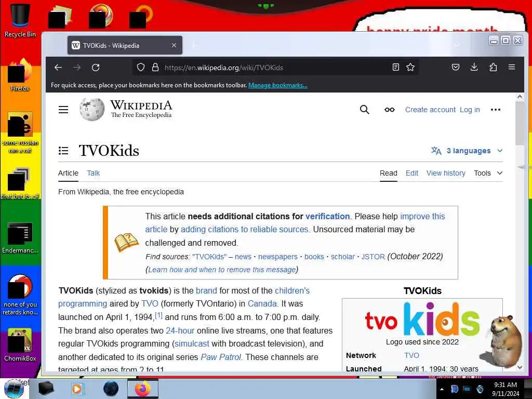Click the TVO link in the infobox
Image resolution: width=532 pixels, height=399 pixels.
point(411,355)
